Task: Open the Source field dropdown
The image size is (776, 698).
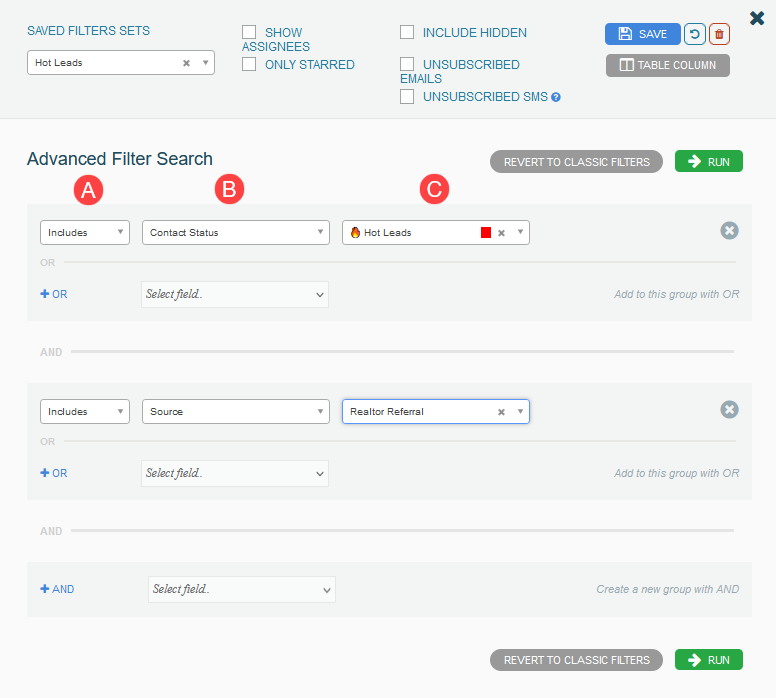Action: coord(236,411)
